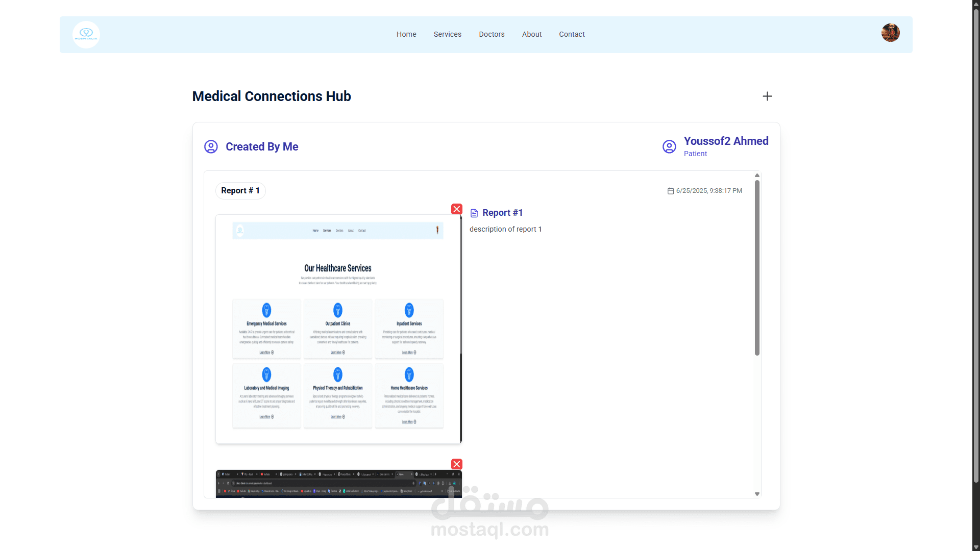Open the user profile avatar

pos(890,33)
